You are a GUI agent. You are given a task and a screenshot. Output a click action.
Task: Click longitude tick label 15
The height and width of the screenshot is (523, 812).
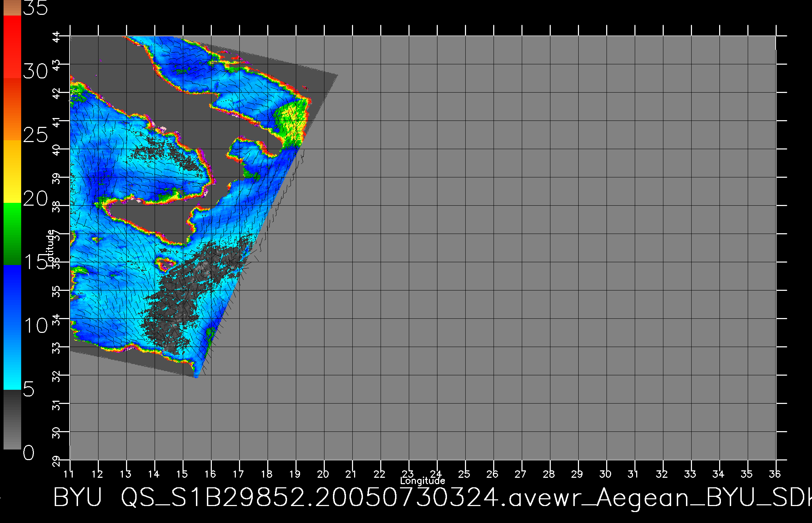[182, 474]
